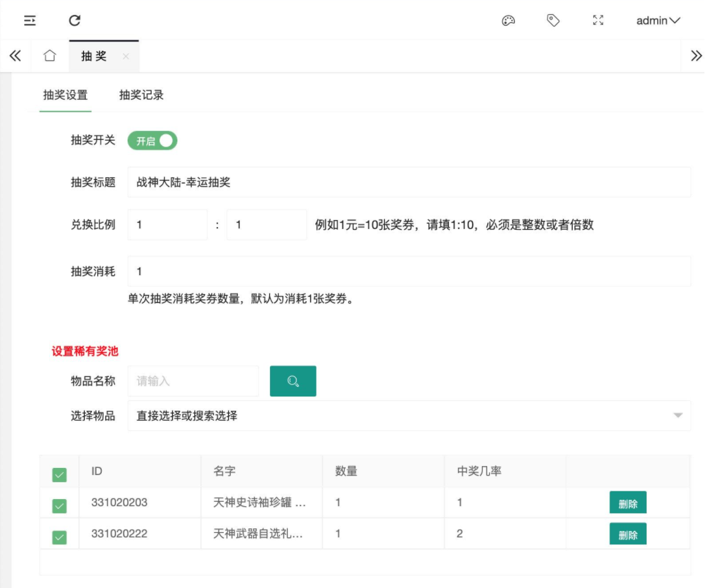Uncheck the row 331020203 checkbox
Screen dimensions: 709x588
click(x=60, y=506)
